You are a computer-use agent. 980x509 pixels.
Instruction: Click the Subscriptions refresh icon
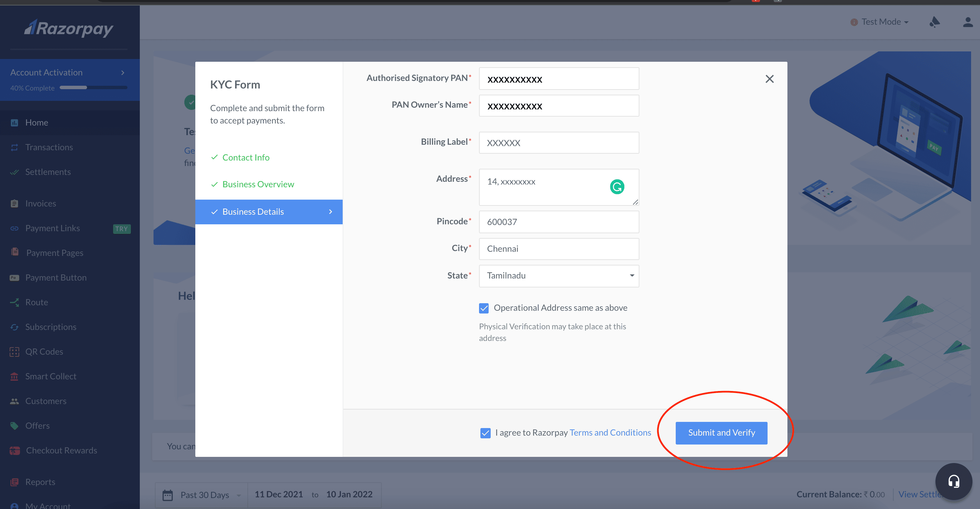point(14,327)
